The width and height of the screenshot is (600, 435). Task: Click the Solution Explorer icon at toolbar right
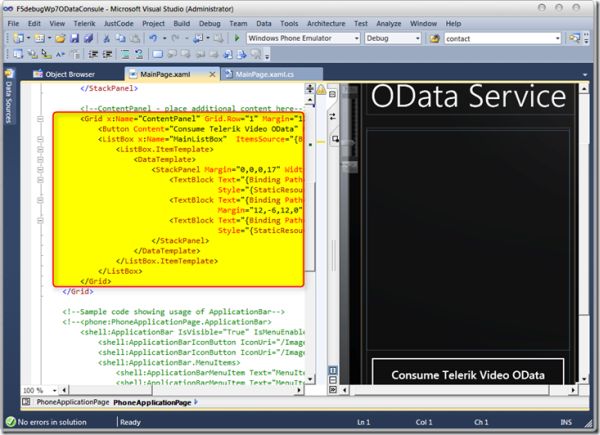click(574, 38)
